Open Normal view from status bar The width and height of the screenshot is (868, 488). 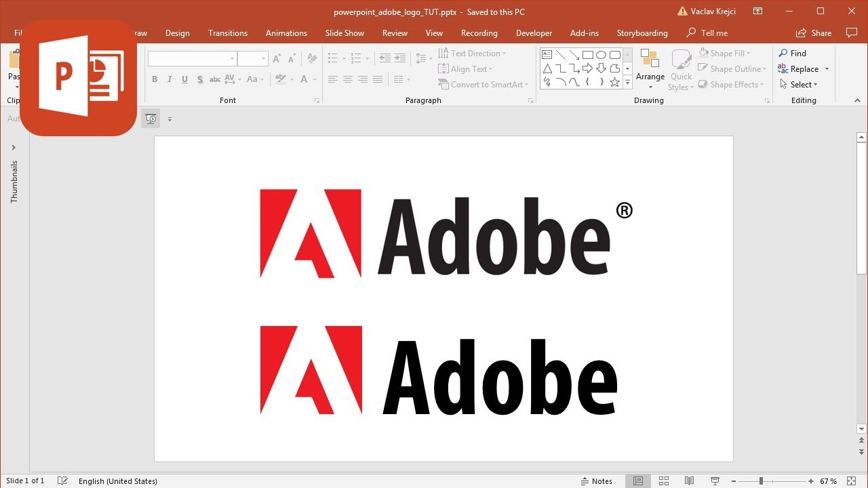coord(638,481)
